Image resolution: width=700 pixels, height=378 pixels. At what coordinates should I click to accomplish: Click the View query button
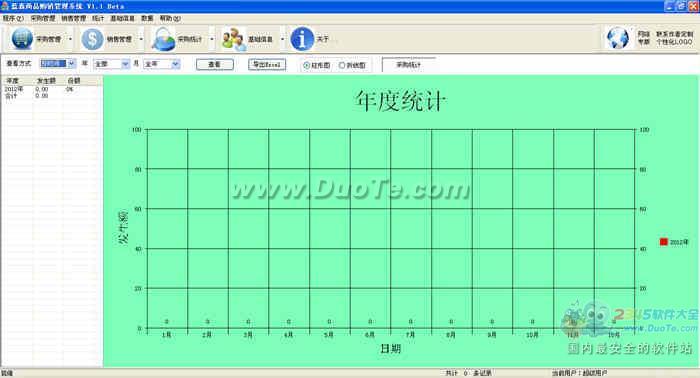pyautogui.click(x=215, y=65)
